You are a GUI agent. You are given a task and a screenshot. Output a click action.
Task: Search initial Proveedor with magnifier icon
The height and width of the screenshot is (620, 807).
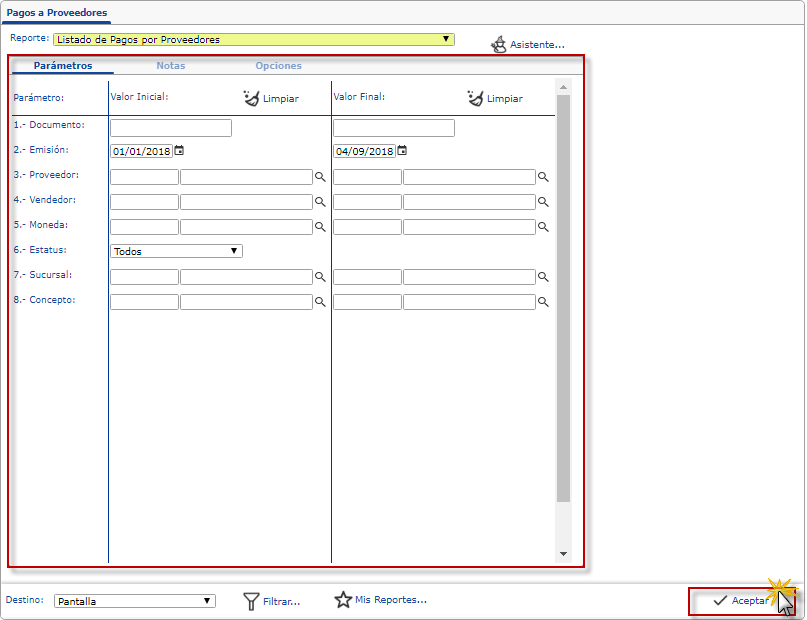[x=321, y=177]
